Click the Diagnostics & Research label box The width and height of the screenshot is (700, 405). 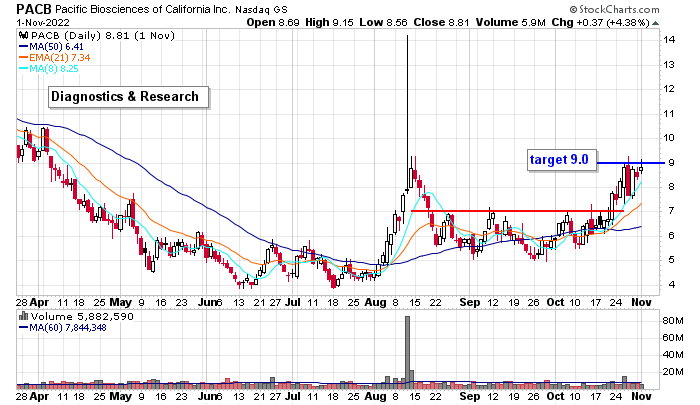coord(129,97)
